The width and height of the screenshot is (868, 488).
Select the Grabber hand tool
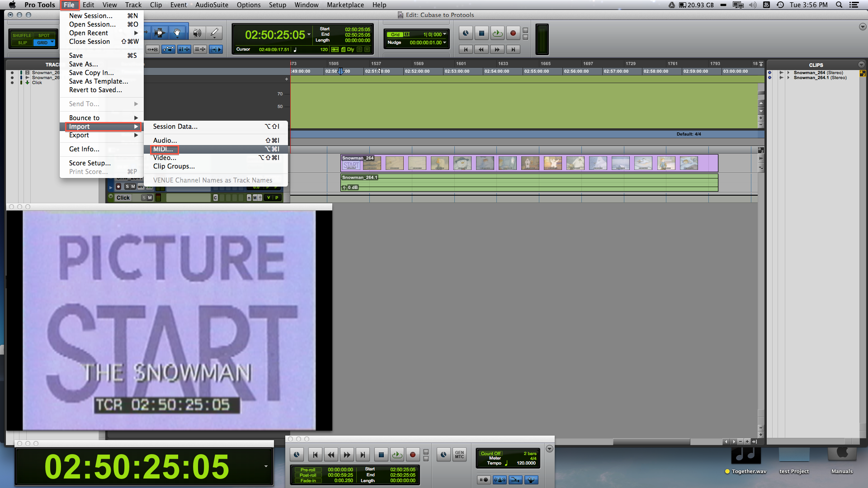point(177,33)
